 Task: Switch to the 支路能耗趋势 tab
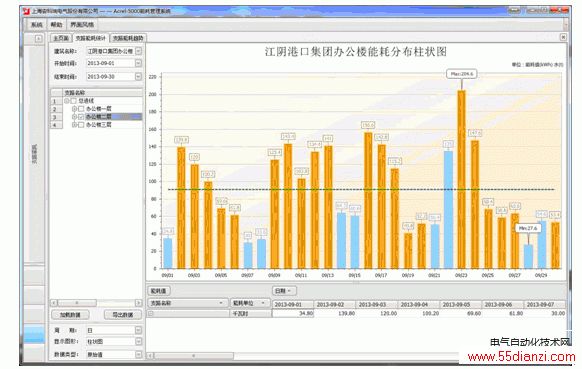click(x=128, y=38)
